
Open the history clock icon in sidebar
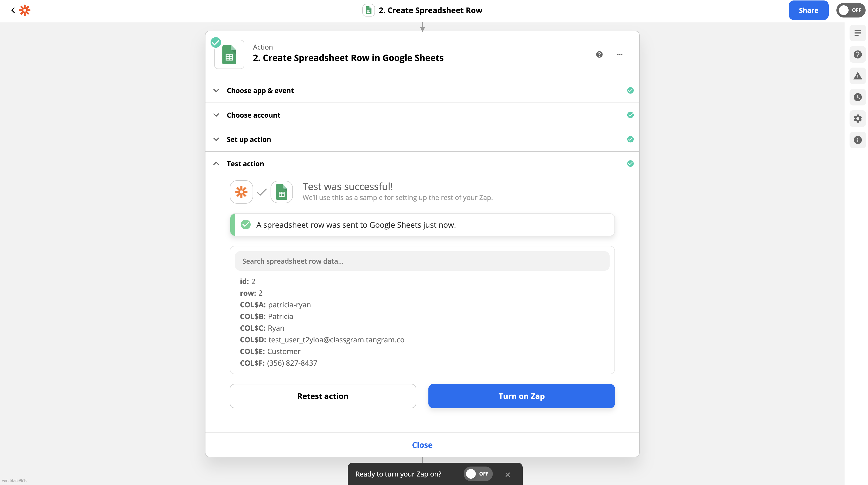(x=858, y=97)
